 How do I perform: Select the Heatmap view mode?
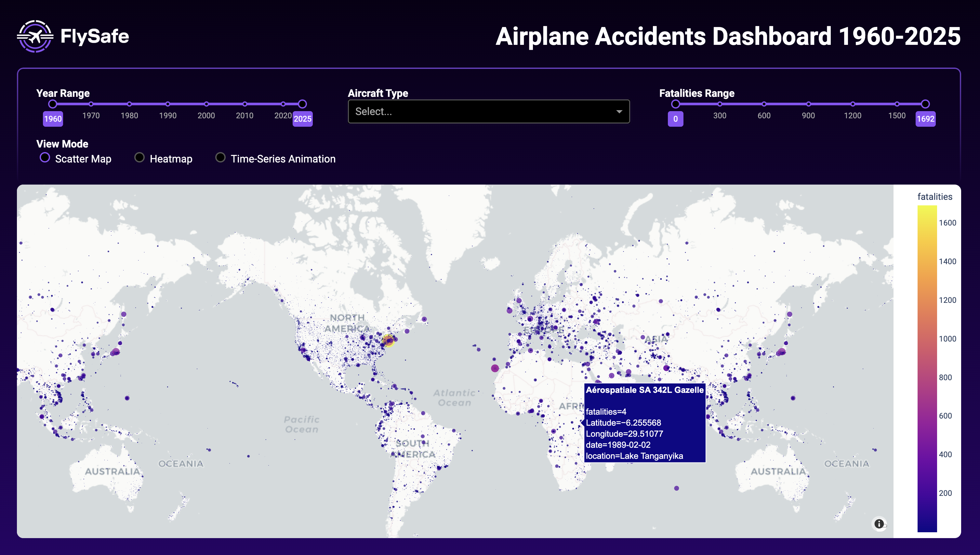pos(139,157)
